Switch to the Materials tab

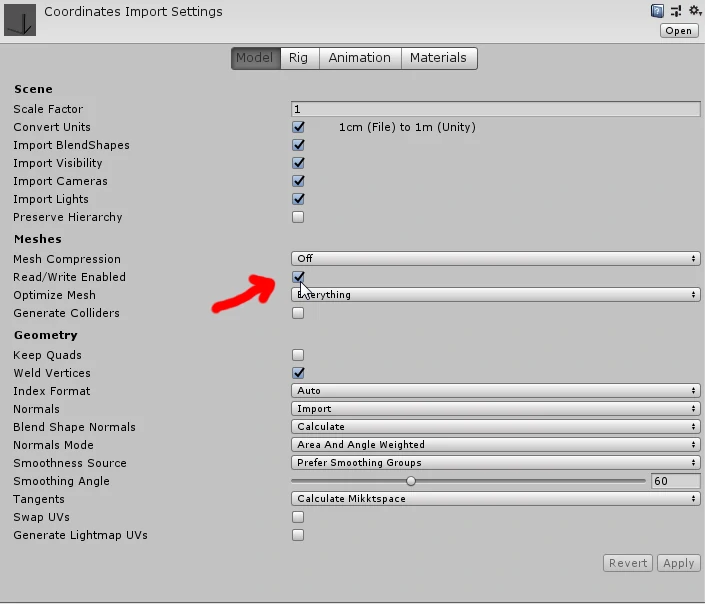point(439,58)
